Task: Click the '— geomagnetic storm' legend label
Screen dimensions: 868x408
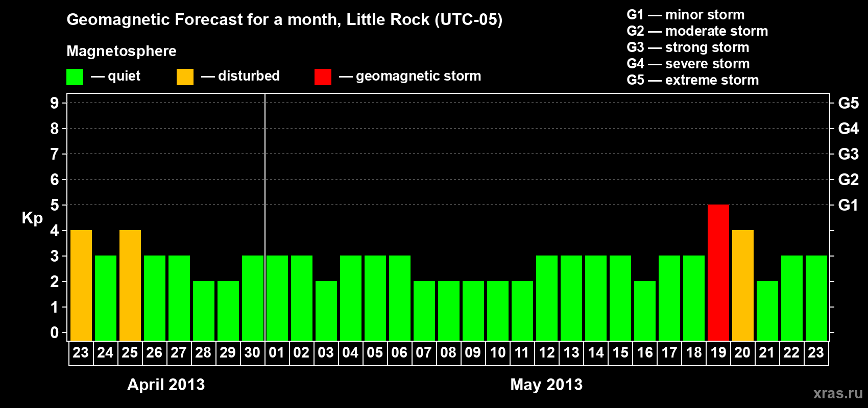Action: (410, 76)
